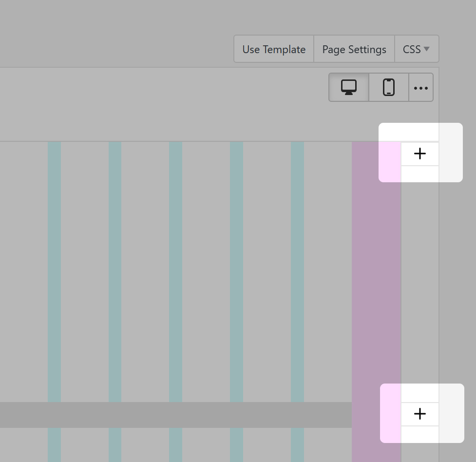Click the Use Template button
The image size is (476, 462).
point(274,49)
